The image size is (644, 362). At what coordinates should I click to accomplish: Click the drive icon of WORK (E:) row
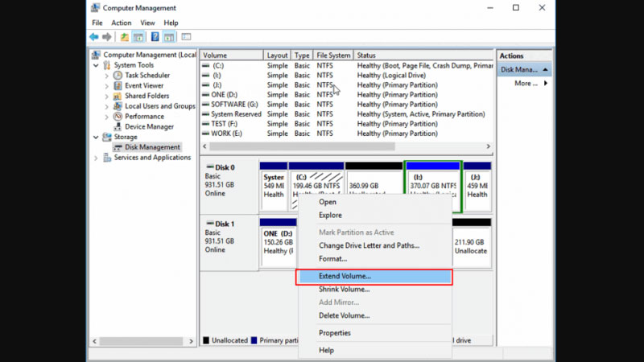(x=206, y=134)
